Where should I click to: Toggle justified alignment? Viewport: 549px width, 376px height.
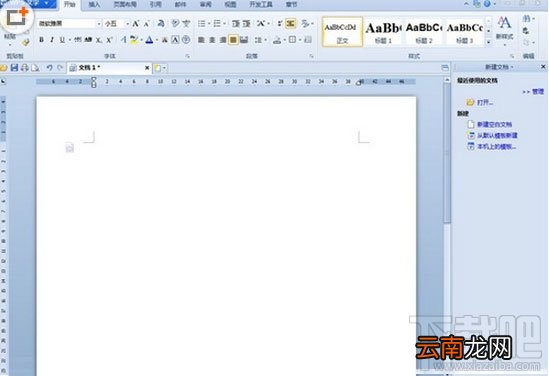(x=233, y=40)
